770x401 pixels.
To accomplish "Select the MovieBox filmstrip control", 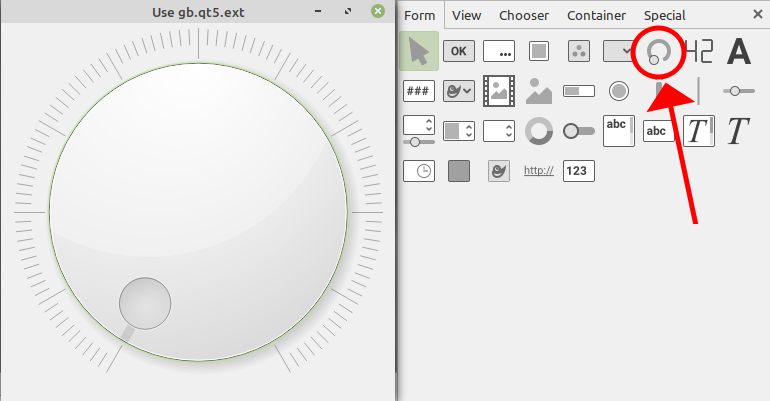I will 499,91.
